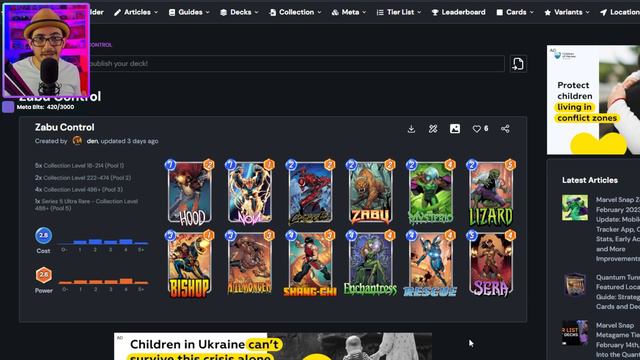The width and height of the screenshot is (640, 360).
Task: Click the 'Protect children' sidebar ad
Action: point(593,100)
